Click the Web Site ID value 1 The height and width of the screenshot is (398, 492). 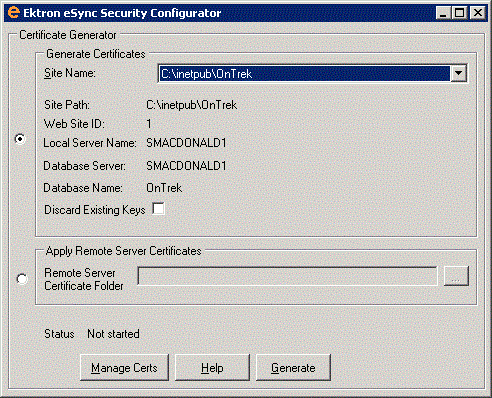tap(149, 124)
